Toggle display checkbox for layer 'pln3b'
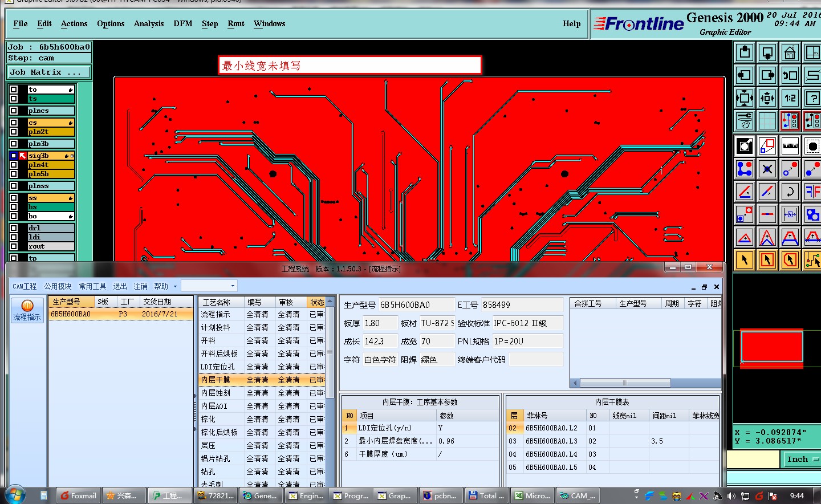Viewport: 821px width, 504px height. [x=14, y=144]
